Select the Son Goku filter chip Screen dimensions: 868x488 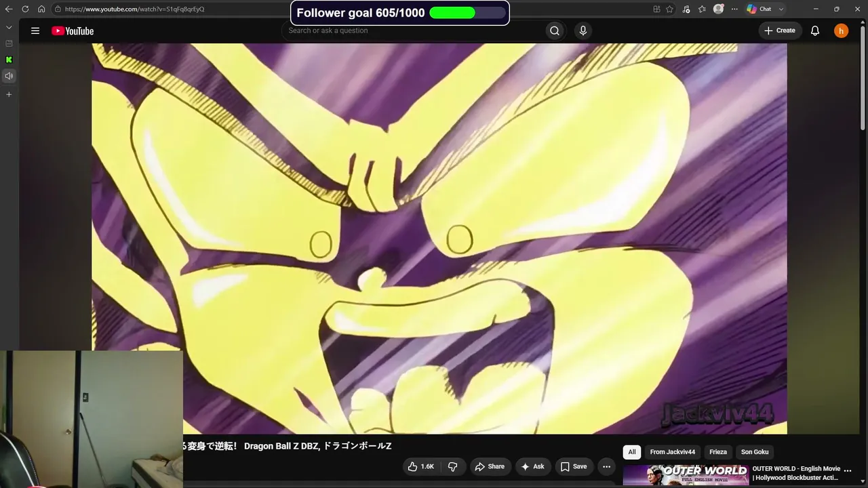(755, 452)
